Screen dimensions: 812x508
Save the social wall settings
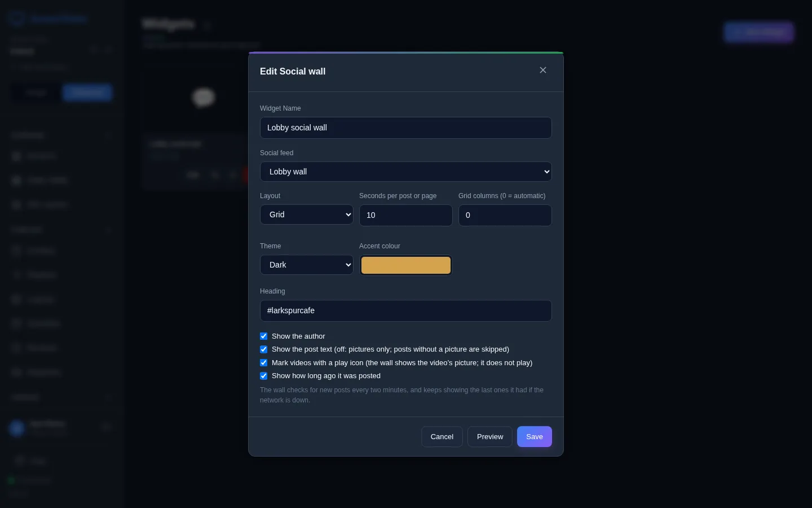pyautogui.click(x=535, y=437)
